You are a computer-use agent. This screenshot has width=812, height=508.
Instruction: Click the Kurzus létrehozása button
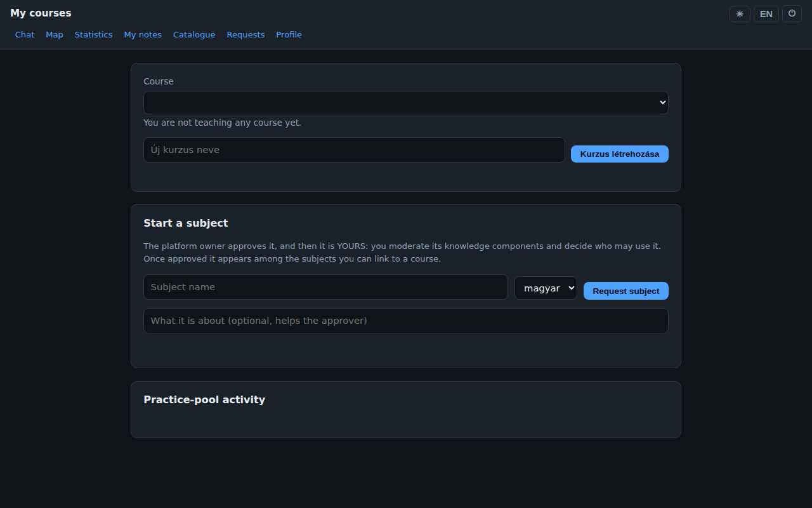[620, 154]
